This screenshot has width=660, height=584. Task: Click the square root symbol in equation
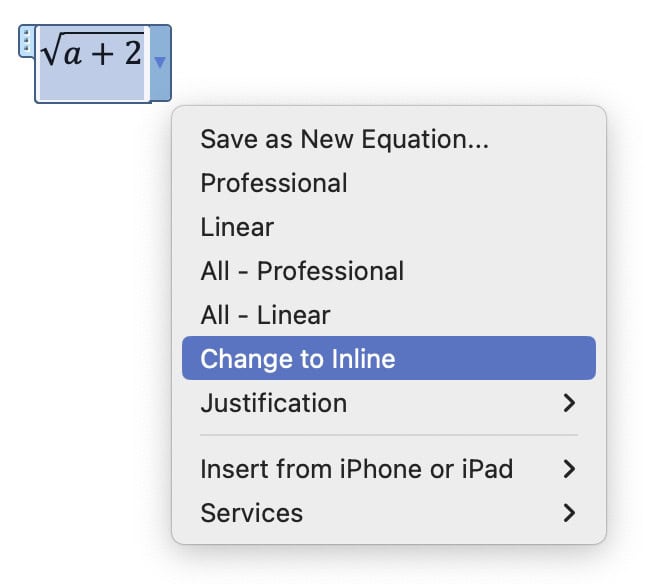click(50, 52)
